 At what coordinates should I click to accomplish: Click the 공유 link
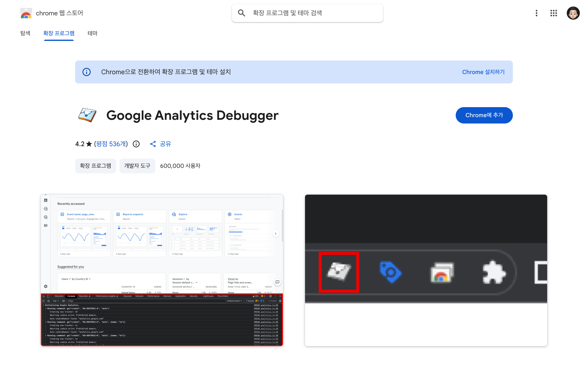[165, 144]
